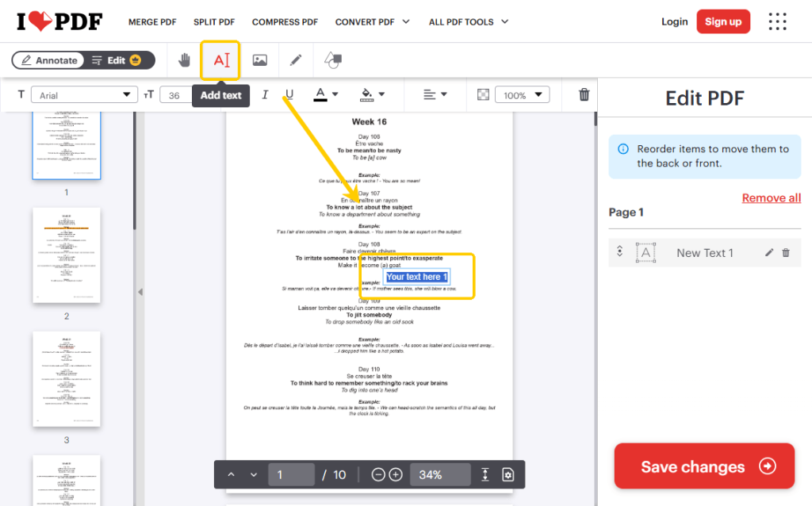Expand the ALL PDF TOOLS menu

click(x=468, y=21)
